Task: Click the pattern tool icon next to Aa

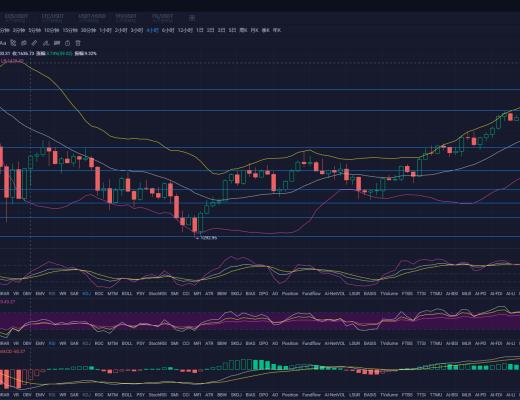Action: click(x=13, y=43)
